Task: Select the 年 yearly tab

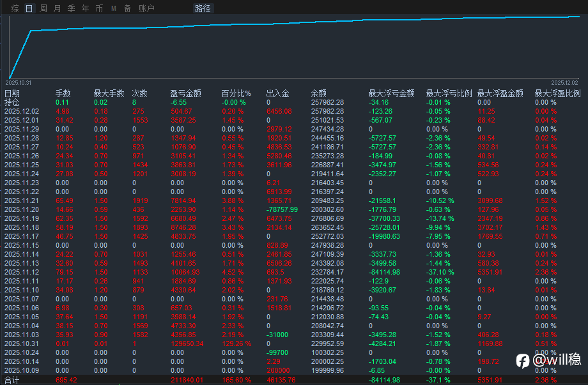Action: pos(86,8)
